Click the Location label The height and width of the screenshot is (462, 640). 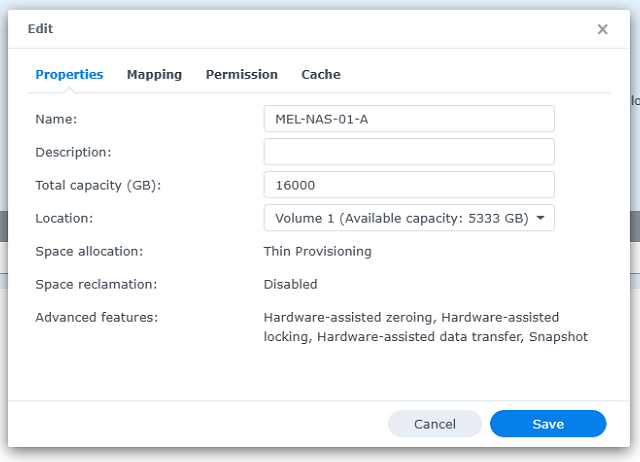point(64,218)
